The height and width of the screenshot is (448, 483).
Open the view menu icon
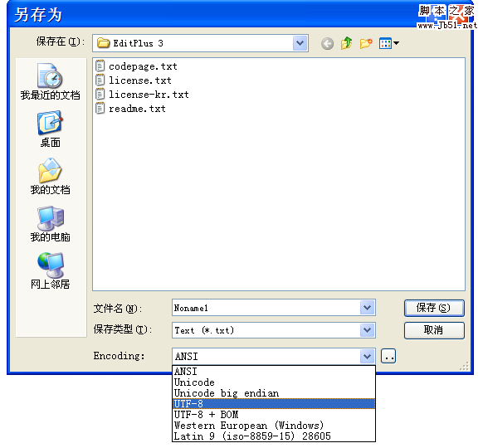(385, 43)
